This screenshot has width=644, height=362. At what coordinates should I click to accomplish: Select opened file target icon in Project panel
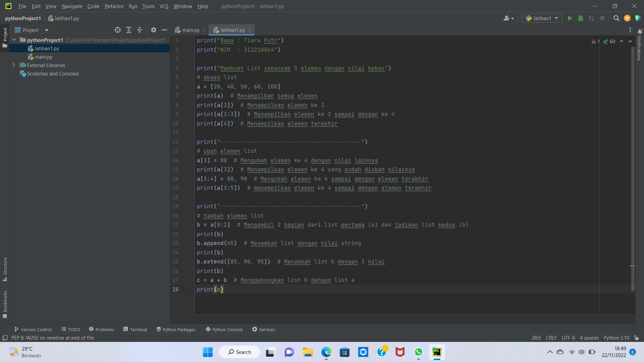click(x=118, y=30)
